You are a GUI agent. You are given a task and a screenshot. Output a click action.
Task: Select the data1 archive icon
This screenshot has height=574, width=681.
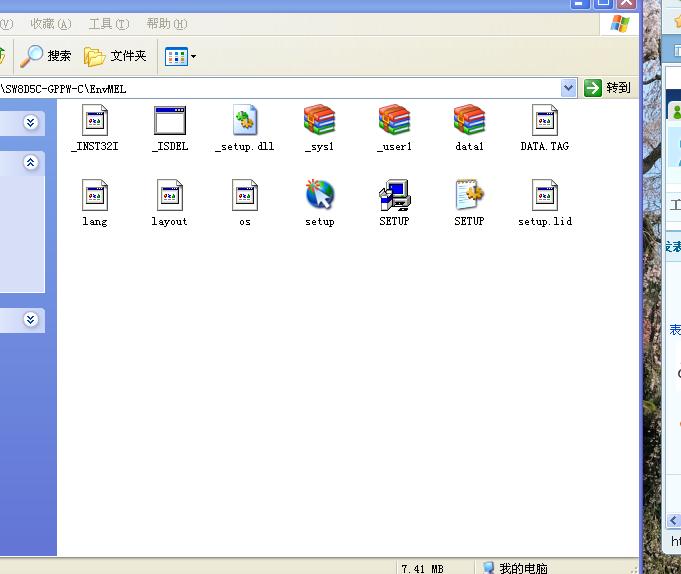469,121
